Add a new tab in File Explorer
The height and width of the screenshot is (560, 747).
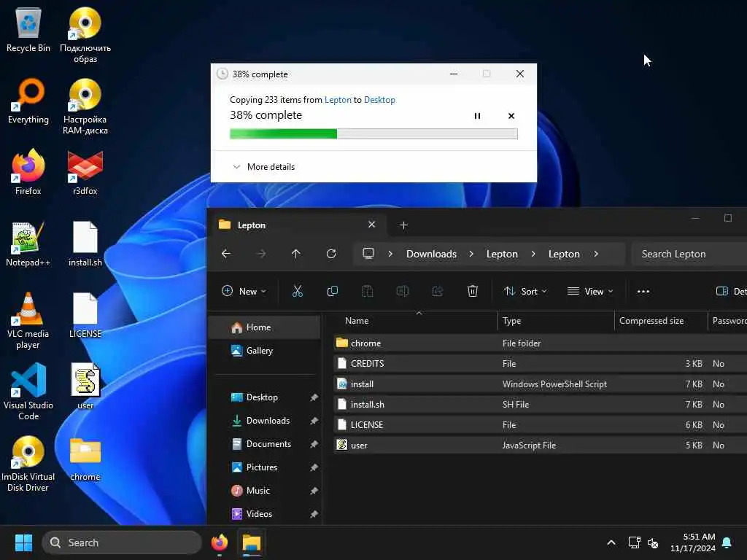click(x=403, y=225)
